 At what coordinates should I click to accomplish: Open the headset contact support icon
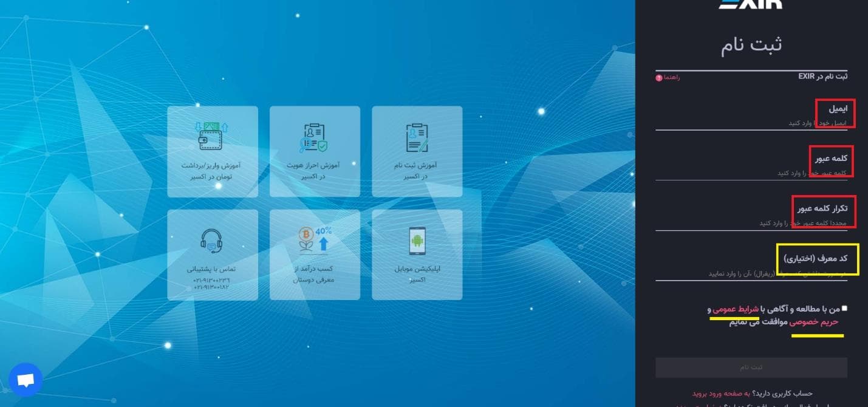coord(211,241)
